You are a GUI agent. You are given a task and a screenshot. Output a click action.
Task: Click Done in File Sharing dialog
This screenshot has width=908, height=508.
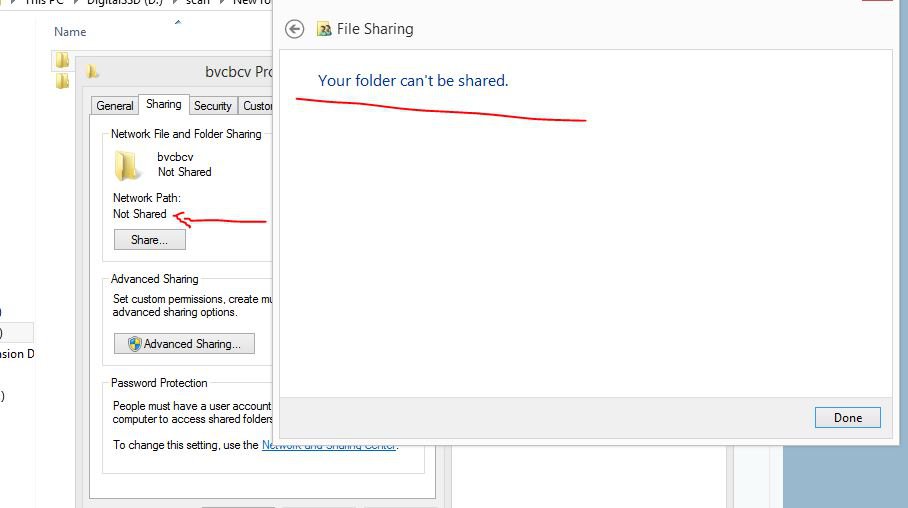847,418
